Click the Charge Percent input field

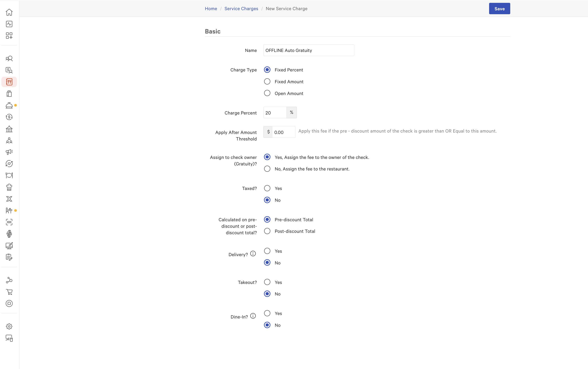point(275,113)
